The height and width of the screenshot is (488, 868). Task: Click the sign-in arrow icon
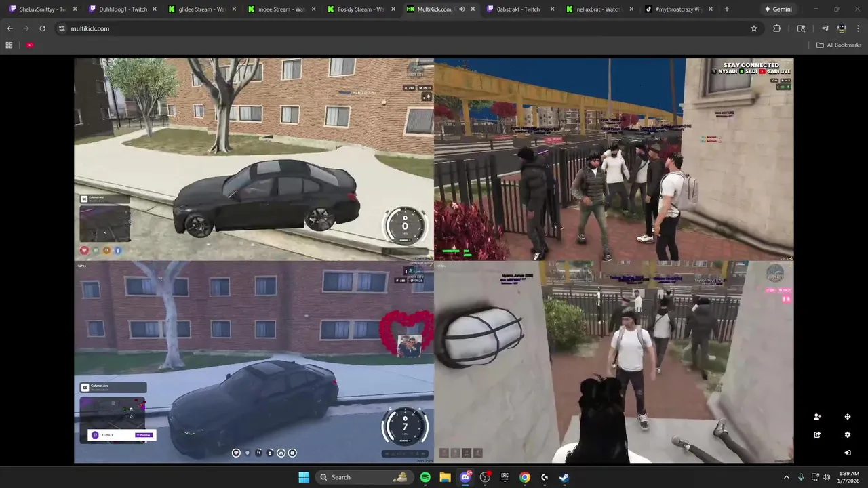click(x=847, y=453)
